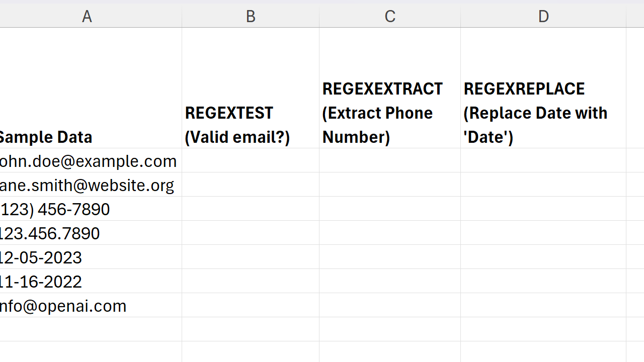This screenshot has height=362, width=644.
Task: Select column A header
Action: coord(87,16)
